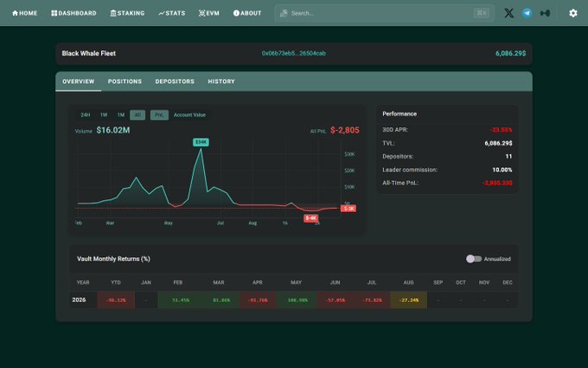This screenshot has height=368, width=588.
Task: Open the Stats nav item
Action: coord(172,13)
